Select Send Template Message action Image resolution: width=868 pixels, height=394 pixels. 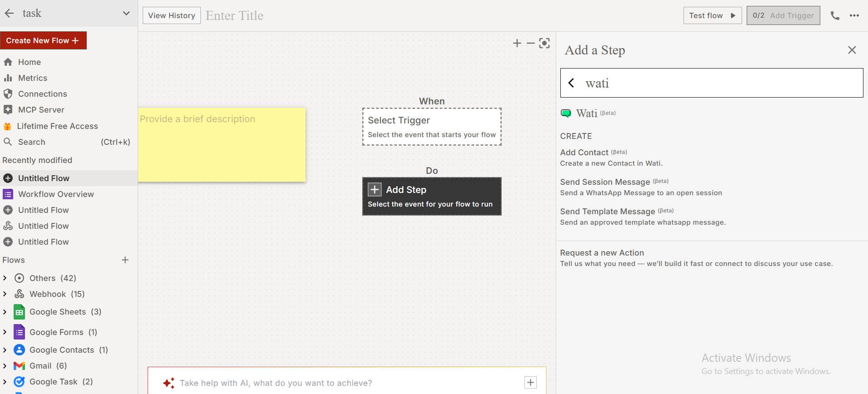coord(643,217)
